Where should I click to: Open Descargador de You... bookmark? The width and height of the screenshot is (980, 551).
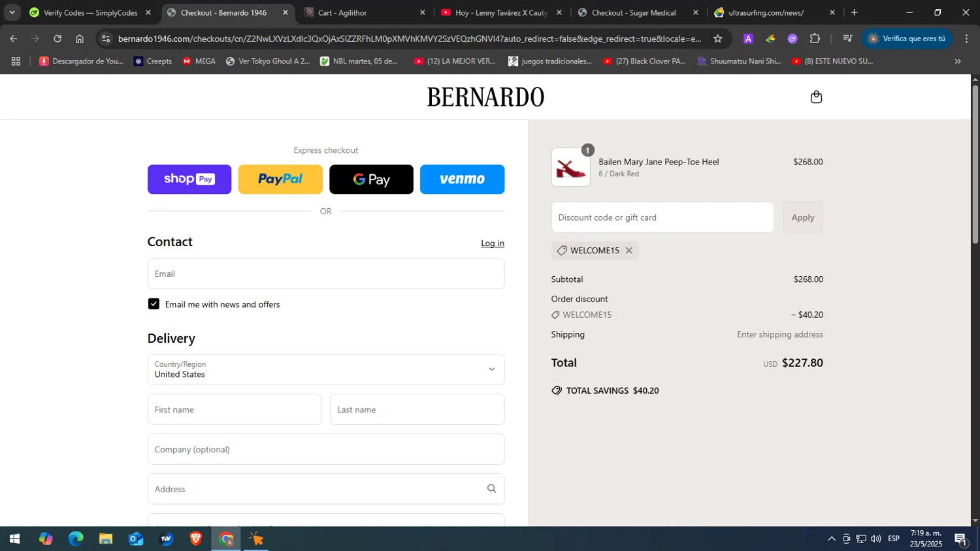[82, 61]
